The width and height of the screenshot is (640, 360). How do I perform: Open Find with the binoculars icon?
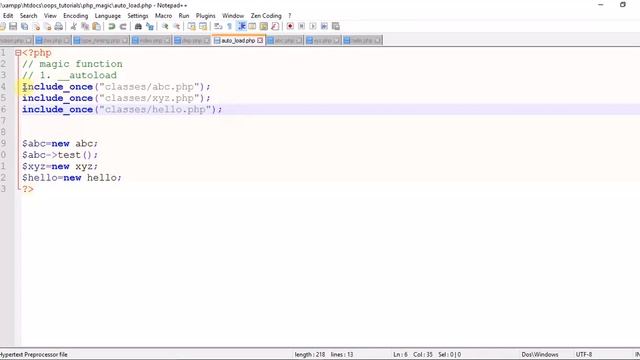tap(138, 27)
